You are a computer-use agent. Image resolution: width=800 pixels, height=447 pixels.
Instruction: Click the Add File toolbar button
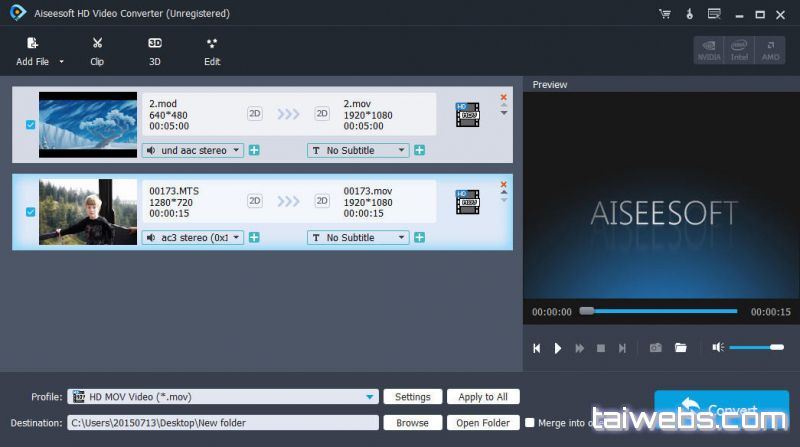pyautogui.click(x=32, y=51)
